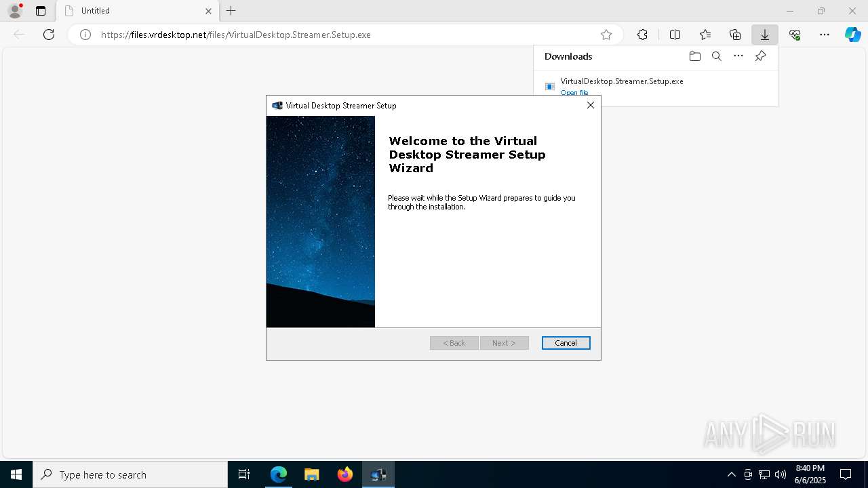View site information icon in address bar

tap(85, 35)
